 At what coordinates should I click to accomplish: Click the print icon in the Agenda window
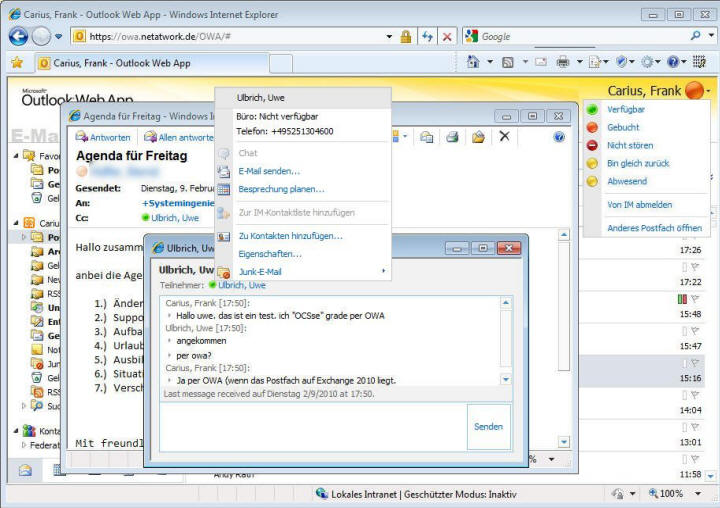(x=452, y=137)
